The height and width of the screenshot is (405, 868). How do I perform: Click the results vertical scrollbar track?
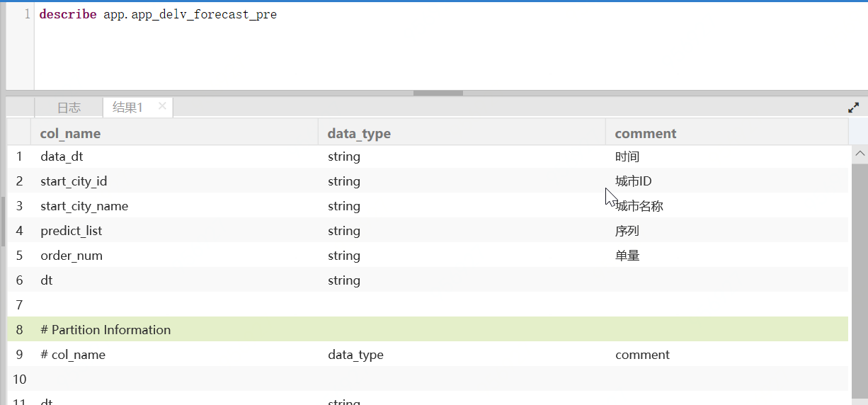(860, 283)
